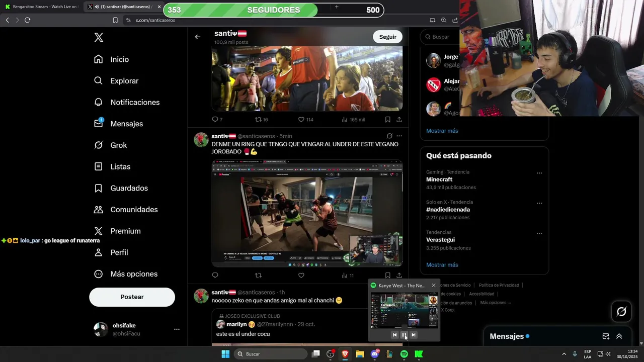This screenshot has width=644, height=362.
Task: Open Perfil page
Action: point(111,252)
